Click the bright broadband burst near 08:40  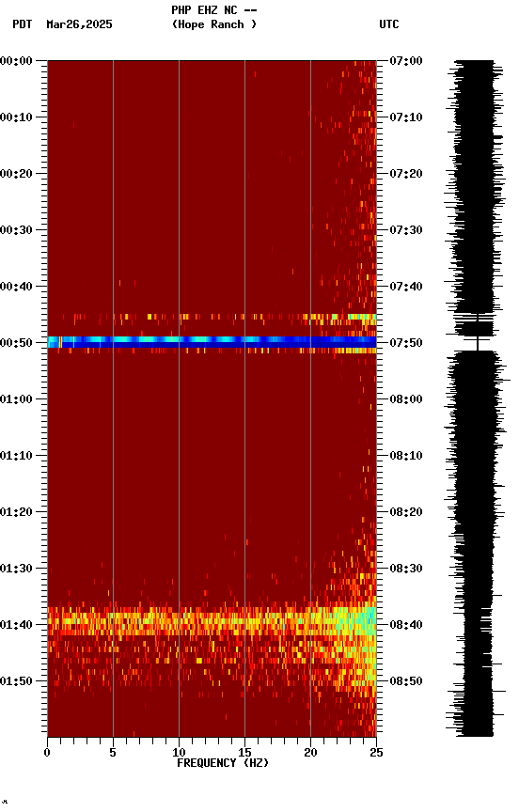[x=212, y=621]
